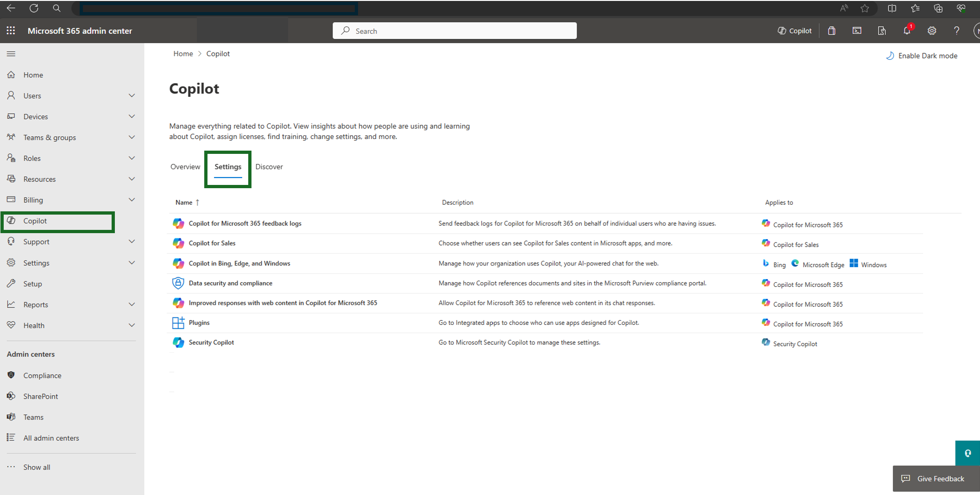Screen dimensions: 980x495
Task: Sort by the Name column header
Action: click(184, 203)
